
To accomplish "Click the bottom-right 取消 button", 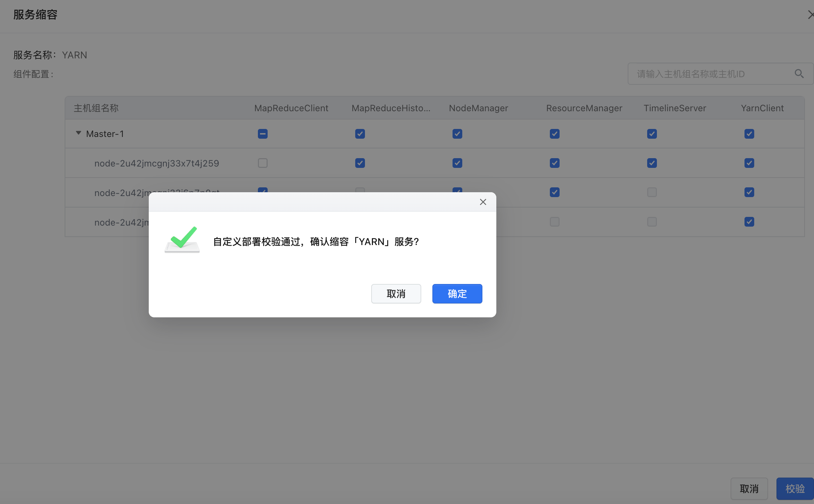I will (x=749, y=489).
